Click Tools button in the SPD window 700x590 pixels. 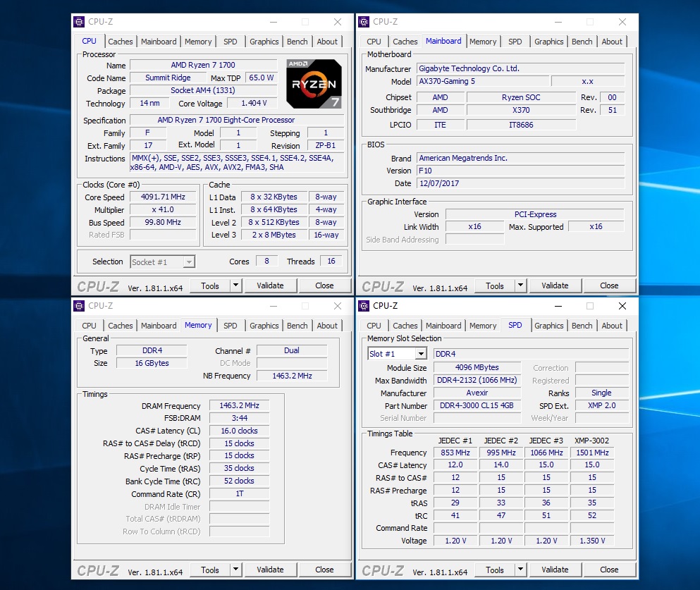[x=495, y=570]
